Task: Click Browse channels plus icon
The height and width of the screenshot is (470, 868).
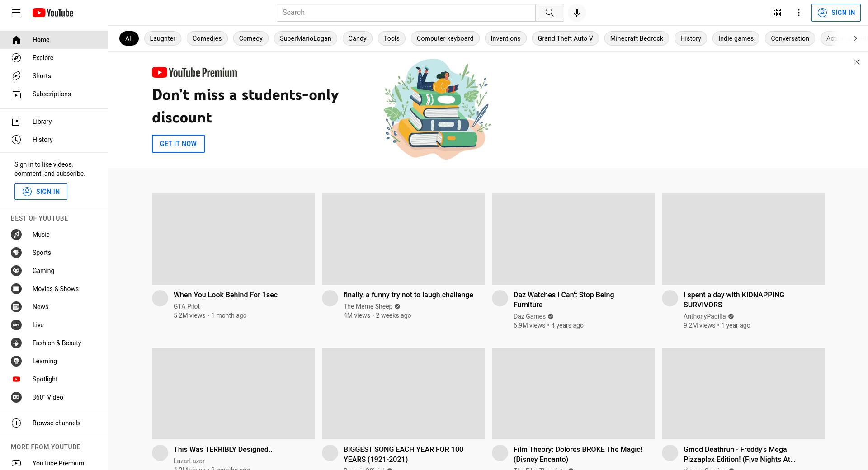Action: click(x=16, y=423)
